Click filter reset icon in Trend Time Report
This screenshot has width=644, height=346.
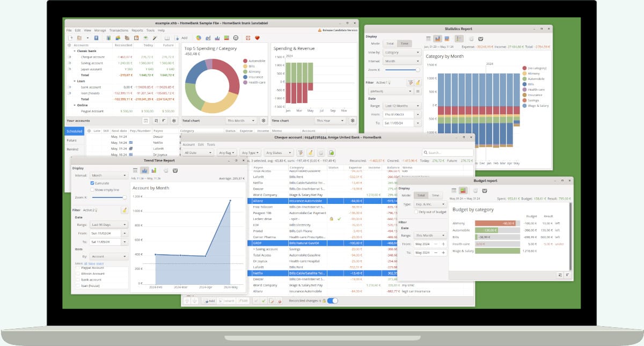[x=124, y=210]
